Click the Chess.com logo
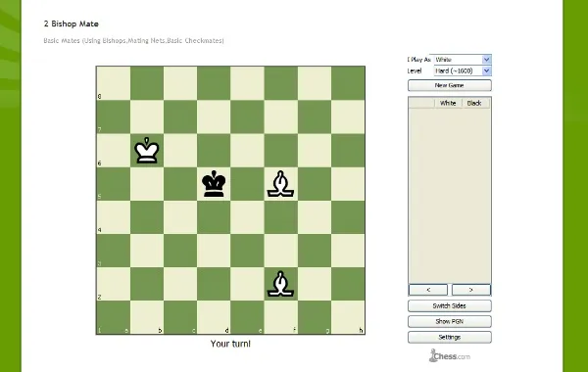The width and height of the screenshot is (588, 372). [x=449, y=356]
